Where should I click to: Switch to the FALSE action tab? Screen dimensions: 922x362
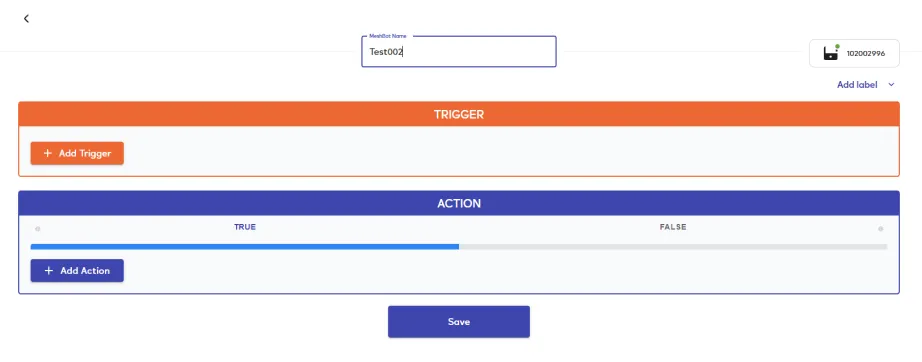[x=673, y=227]
